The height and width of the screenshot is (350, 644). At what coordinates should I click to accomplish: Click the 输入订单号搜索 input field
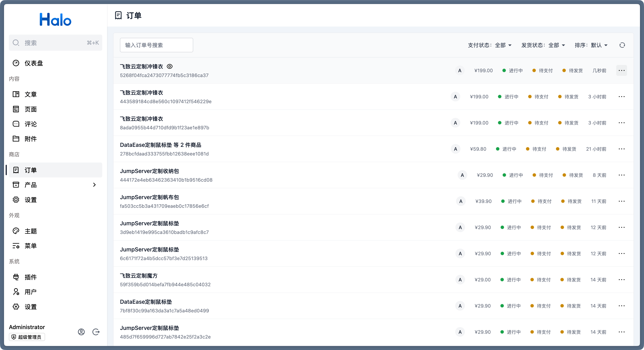(156, 45)
